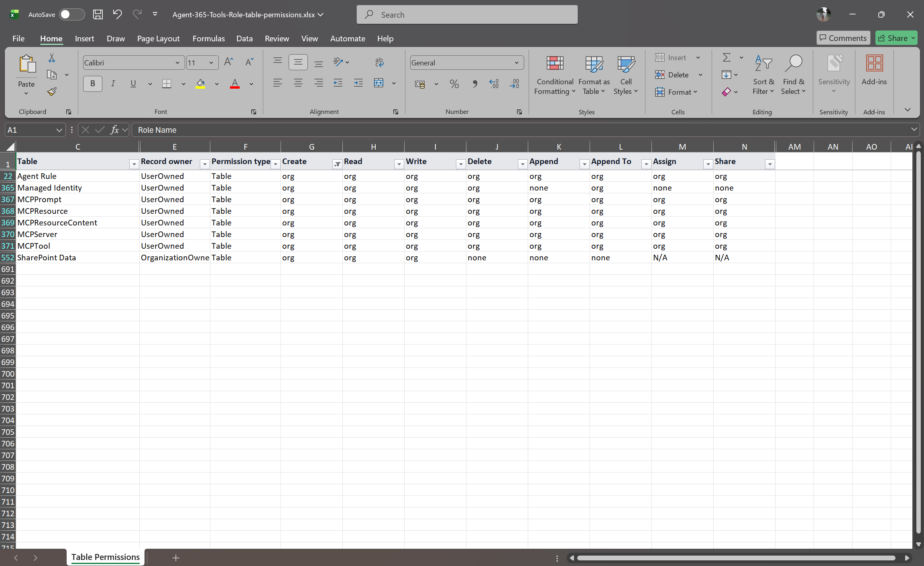
Task: Apply the red font color
Action: point(235,83)
